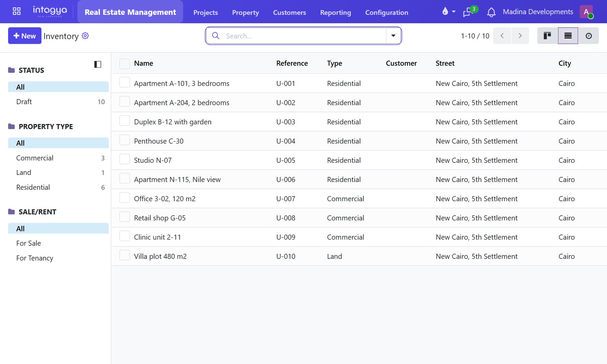Go to the next page of records
Screen dimensions: 607x364
(x=520, y=36)
